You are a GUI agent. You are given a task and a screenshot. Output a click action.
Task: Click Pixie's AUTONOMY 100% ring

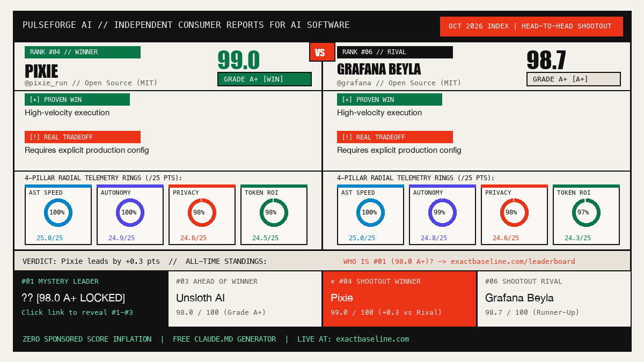click(130, 212)
